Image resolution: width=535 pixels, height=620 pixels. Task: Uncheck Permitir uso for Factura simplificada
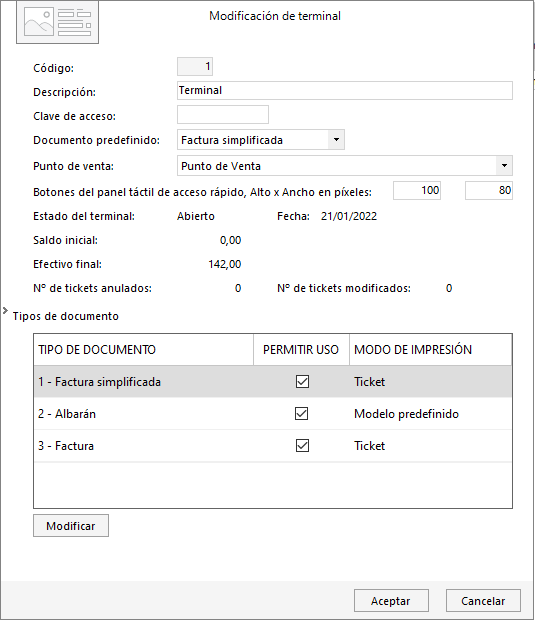tap(302, 382)
